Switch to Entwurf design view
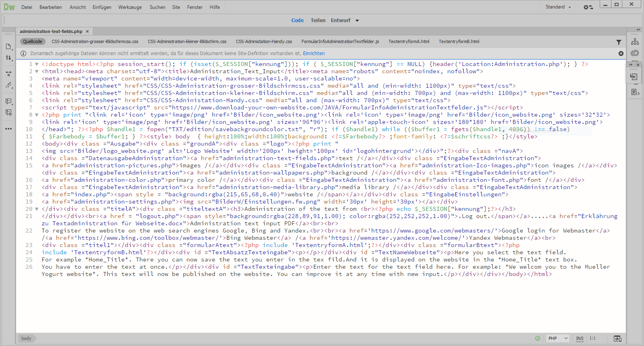Viewport: 644px width, 346px height. pyautogui.click(x=341, y=21)
